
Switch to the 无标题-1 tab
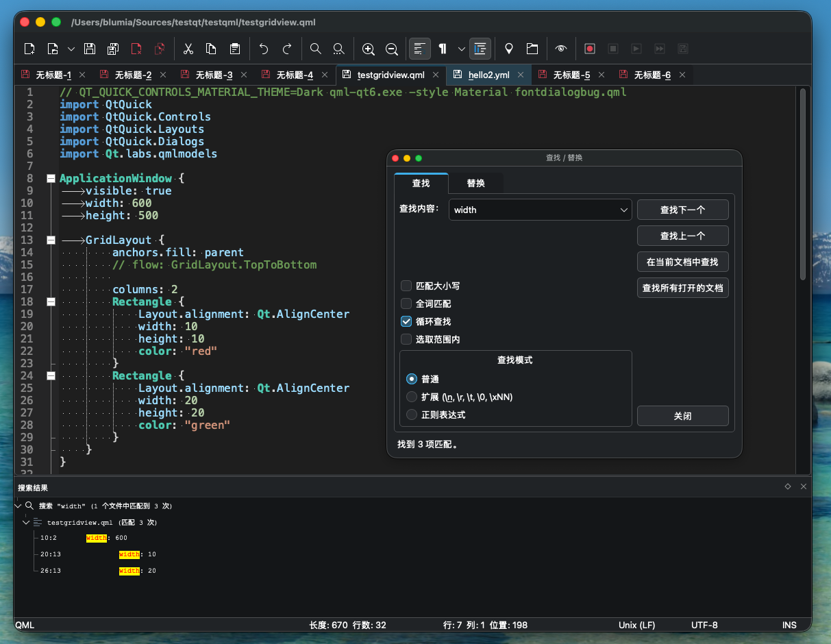tap(53, 75)
